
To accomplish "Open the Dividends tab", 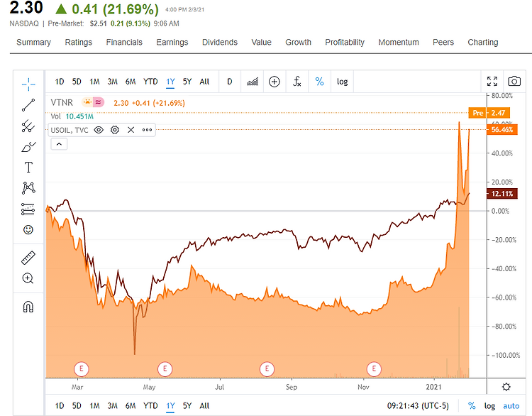I will pyautogui.click(x=220, y=42).
